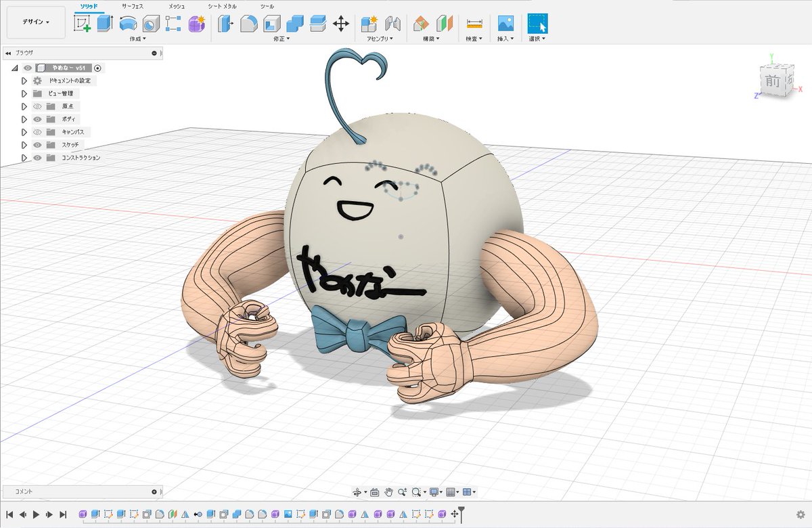Activate component radio button for やめな～ v51
812x528 pixels.
(x=97, y=68)
